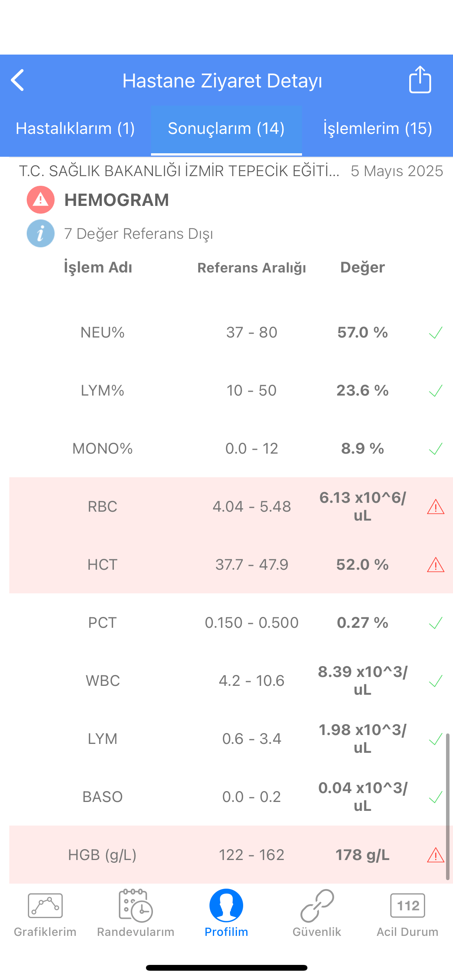Tap the HGB red warning triangle
Screen dimensions: 453x980
(x=436, y=855)
